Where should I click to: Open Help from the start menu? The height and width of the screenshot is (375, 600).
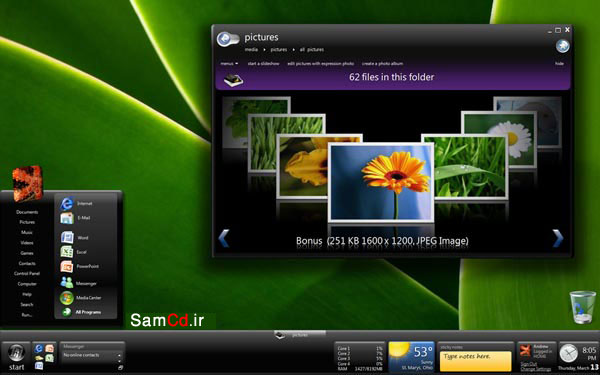tap(27, 294)
